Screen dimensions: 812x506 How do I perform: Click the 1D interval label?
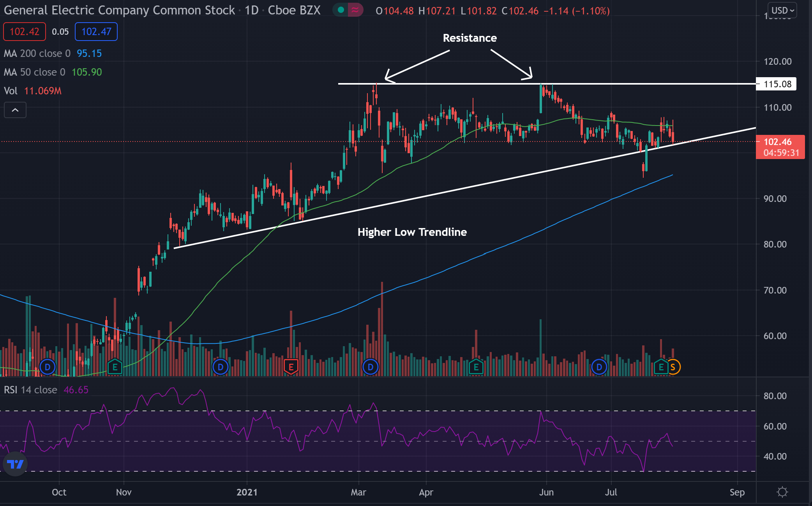pos(252,10)
